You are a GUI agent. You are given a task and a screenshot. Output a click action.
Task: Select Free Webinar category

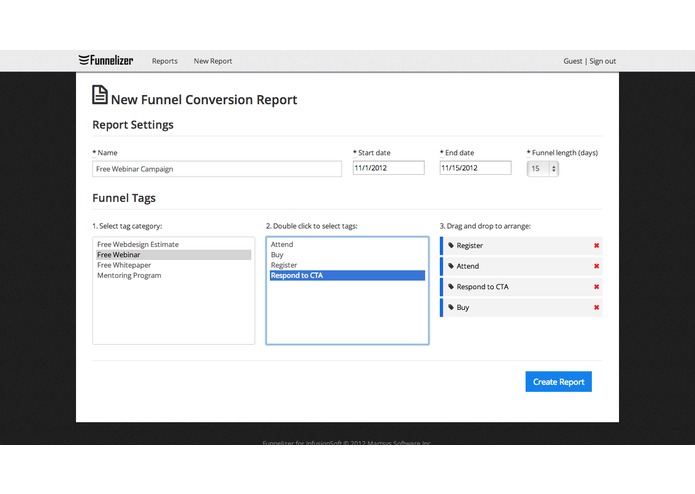(x=174, y=255)
